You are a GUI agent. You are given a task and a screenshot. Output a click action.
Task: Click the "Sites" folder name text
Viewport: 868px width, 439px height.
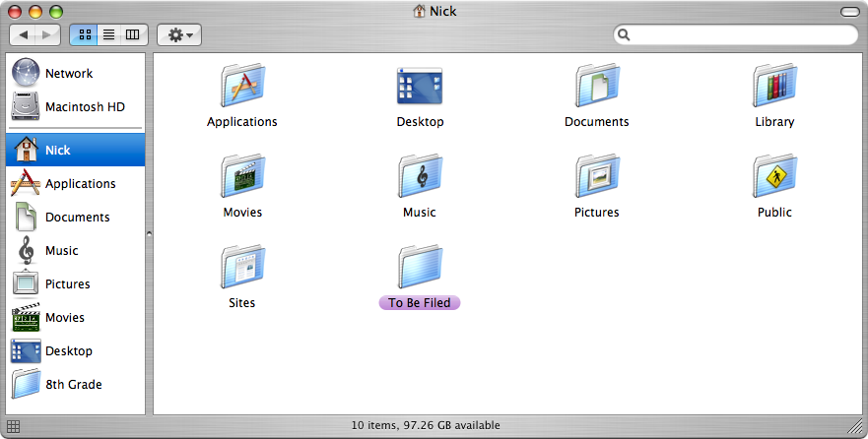point(242,303)
